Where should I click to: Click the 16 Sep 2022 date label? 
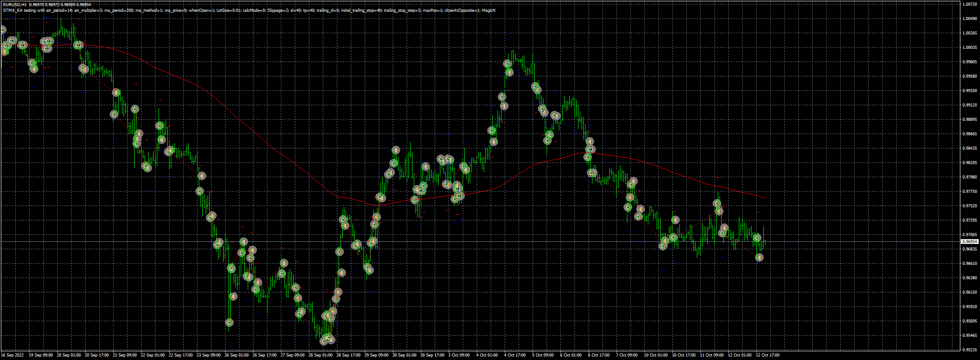pyautogui.click(x=12, y=355)
